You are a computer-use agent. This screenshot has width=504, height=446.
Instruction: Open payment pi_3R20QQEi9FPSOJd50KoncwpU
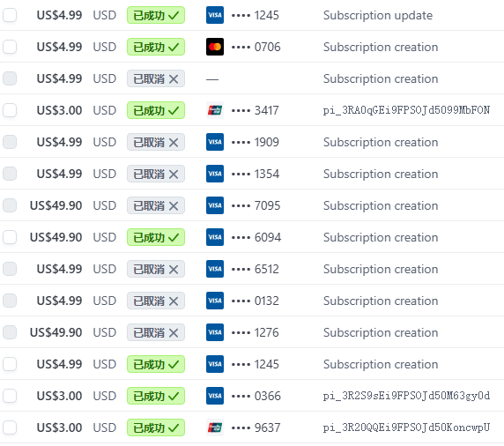[406, 427]
